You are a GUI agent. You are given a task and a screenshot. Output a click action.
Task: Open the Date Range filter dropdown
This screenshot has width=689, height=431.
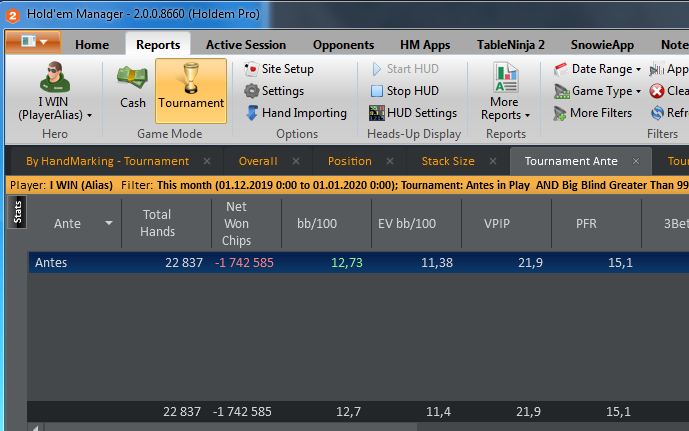(597, 69)
